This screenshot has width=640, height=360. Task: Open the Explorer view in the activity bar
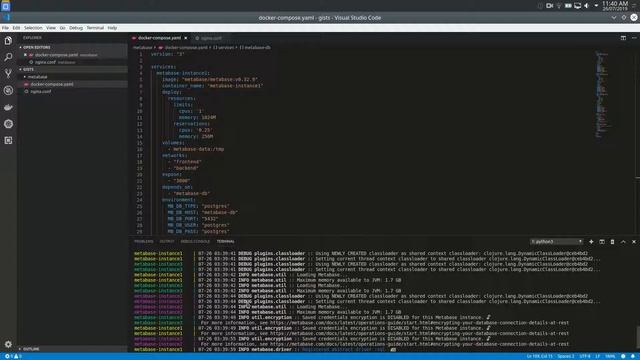(8, 40)
